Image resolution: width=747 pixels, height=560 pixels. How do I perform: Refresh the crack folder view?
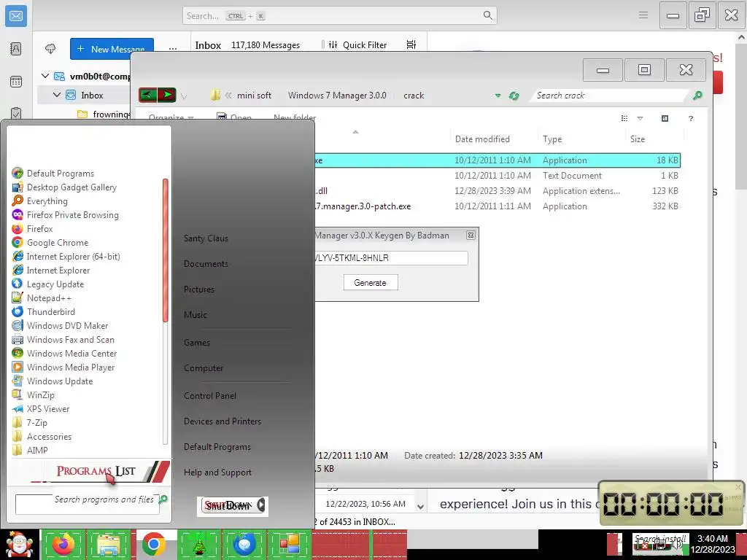(514, 96)
